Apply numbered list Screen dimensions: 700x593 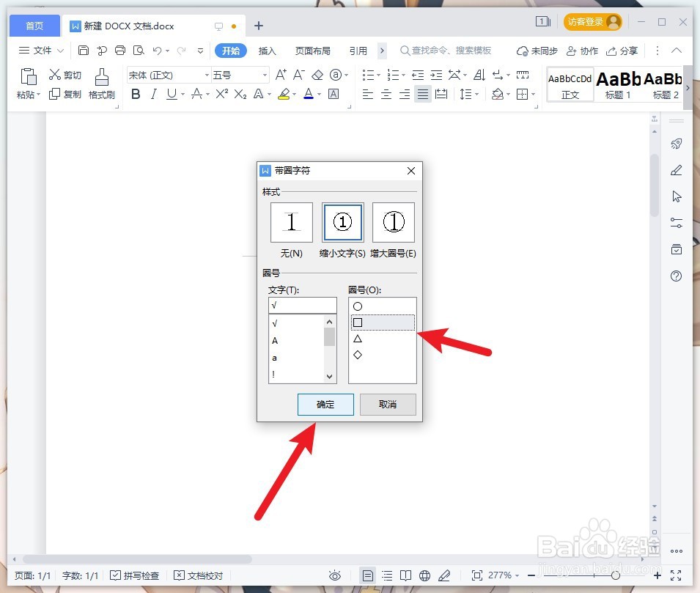393,75
